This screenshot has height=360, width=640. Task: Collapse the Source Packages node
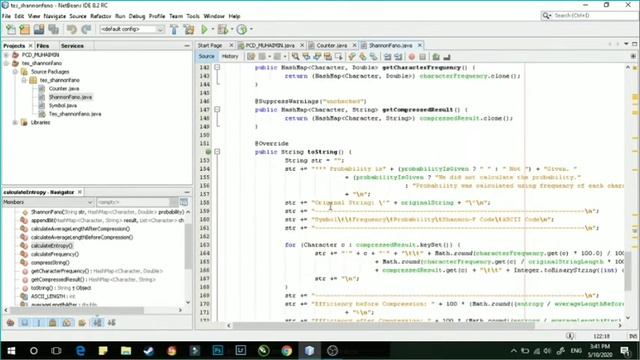click(15, 72)
